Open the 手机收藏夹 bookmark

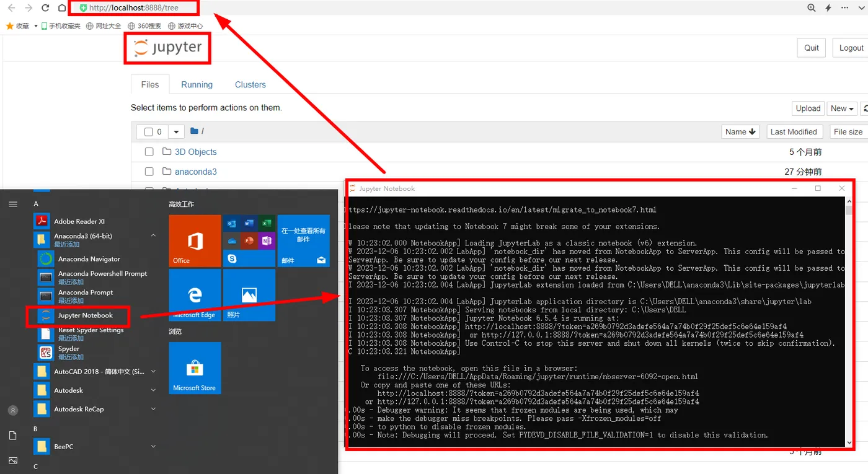click(61, 26)
